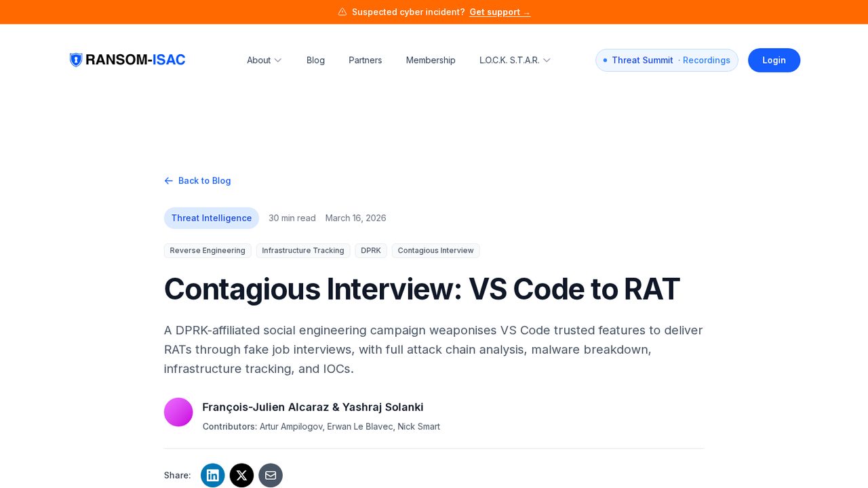Click the Login button
Image resolution: width=868 pixels, height=488 pixels.
pos(774,60)
